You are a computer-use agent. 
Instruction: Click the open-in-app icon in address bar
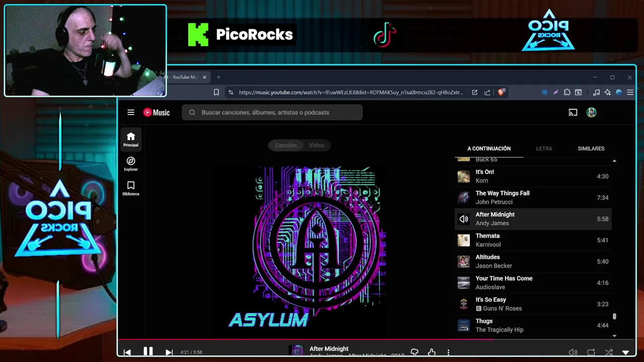pos(474,93)
